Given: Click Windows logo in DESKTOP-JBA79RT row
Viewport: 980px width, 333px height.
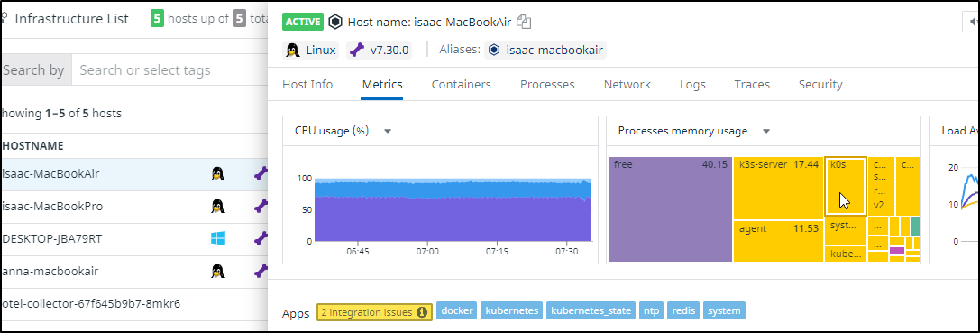Looking at the screenshot, I should [x=217, y=238].
